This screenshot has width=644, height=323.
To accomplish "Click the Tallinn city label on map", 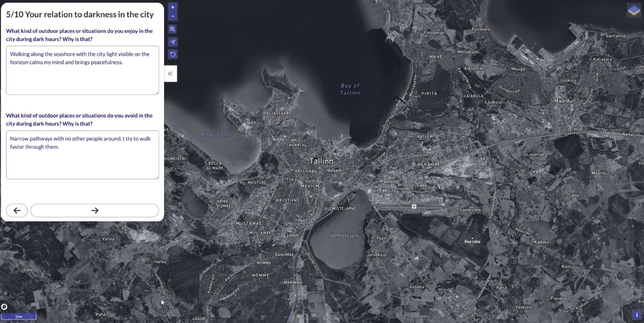I will coord(321,161).
